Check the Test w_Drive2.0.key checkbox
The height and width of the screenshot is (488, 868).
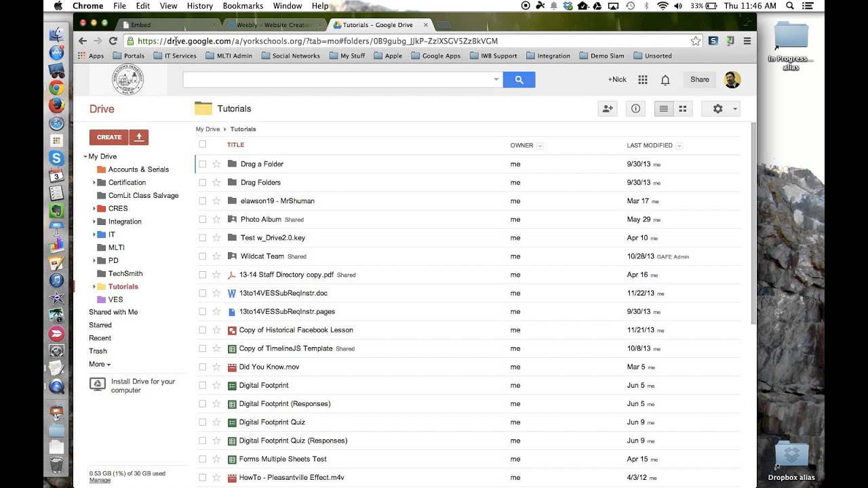click(202, 238)
